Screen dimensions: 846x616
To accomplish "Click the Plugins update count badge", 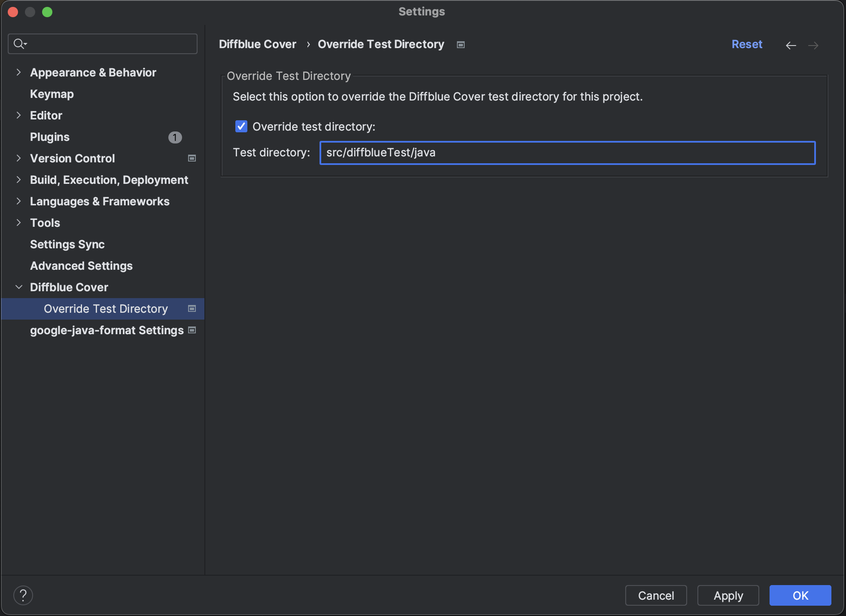I will (175, 137).
